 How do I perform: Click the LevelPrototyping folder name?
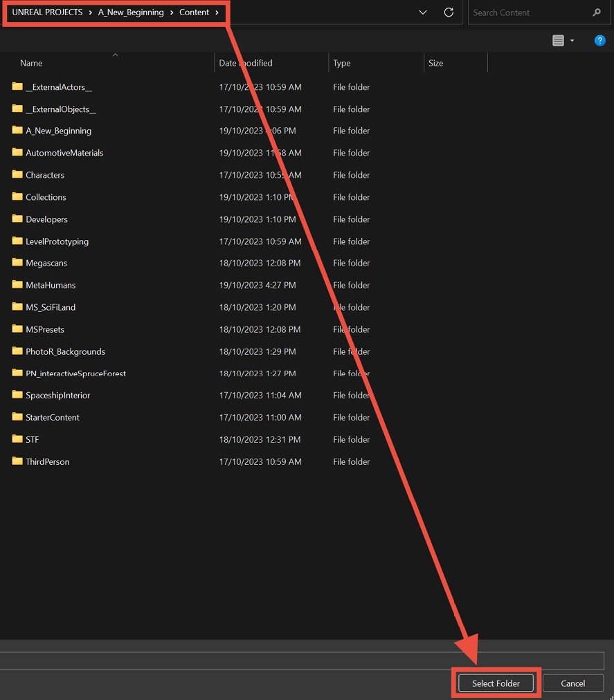57,241
